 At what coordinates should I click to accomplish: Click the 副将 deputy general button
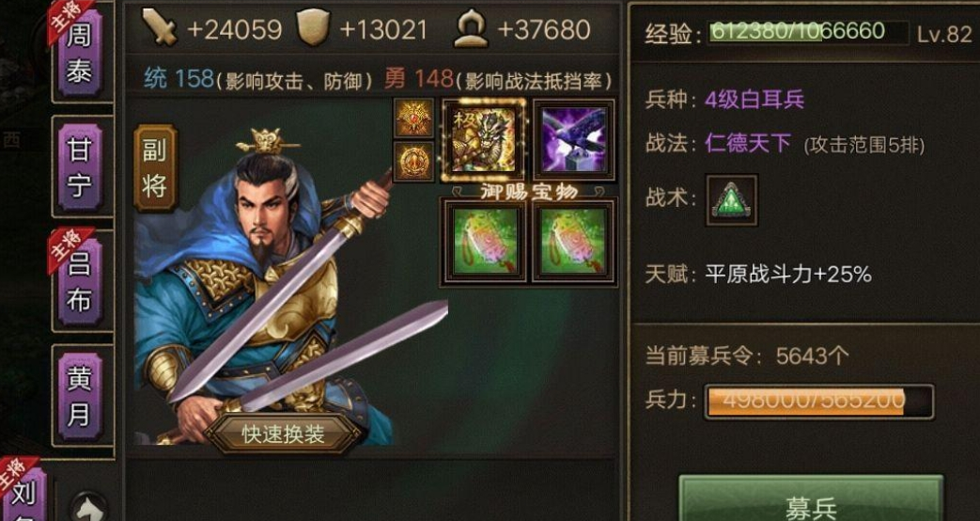click(155, 167)
